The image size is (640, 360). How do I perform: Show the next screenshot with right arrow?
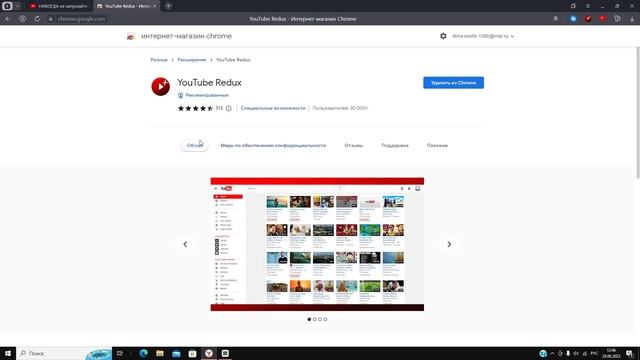tap(449, 244)
